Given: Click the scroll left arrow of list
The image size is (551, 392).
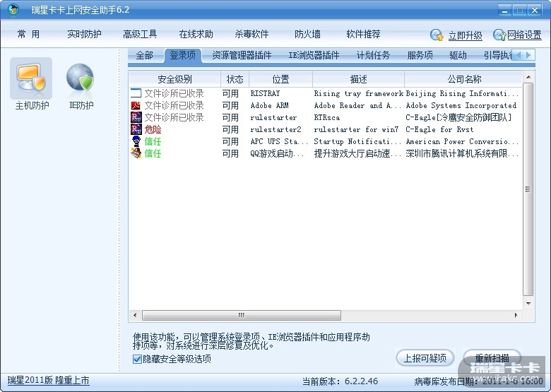Looking at the screenshot, I should 136,315.
